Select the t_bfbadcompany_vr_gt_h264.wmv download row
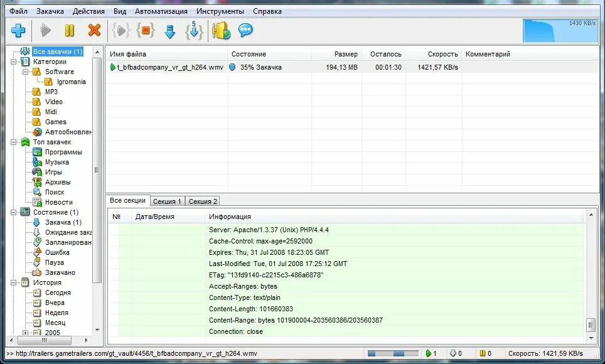 [x=352, y=67]
